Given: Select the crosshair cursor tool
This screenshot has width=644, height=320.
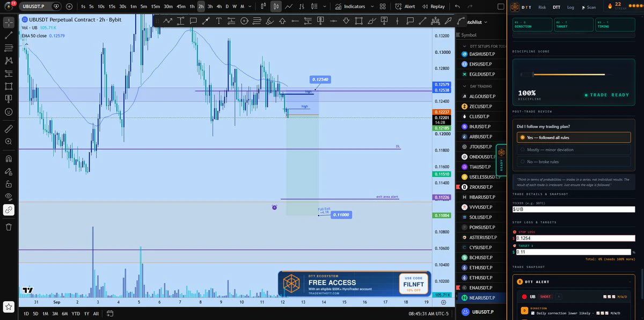Looking at the screenshot, I should [x=9, y=23].
